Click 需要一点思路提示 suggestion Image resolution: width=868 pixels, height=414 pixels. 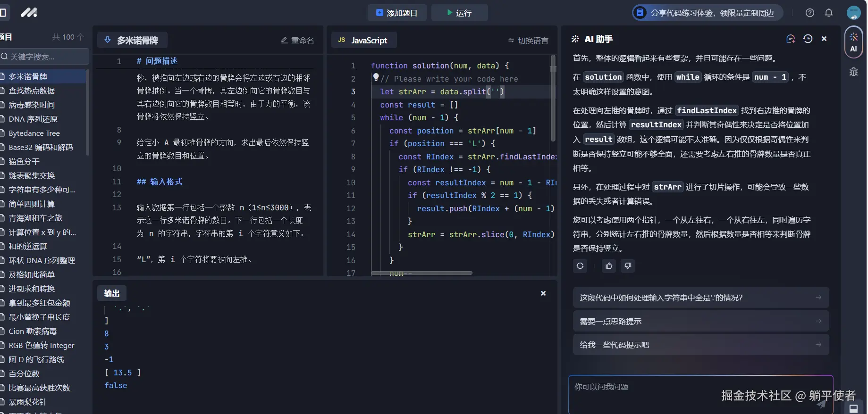(x=701, y=321)
